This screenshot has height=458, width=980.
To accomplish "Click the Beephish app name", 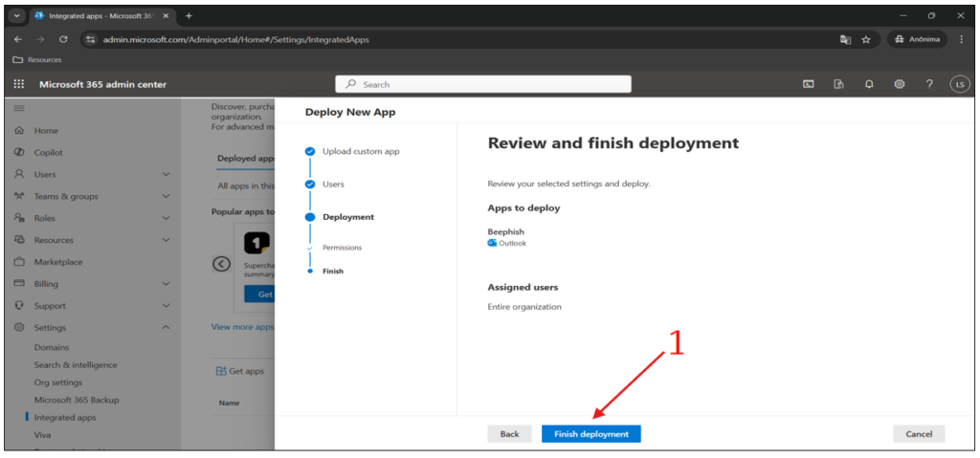I will [x=505, y=231].
